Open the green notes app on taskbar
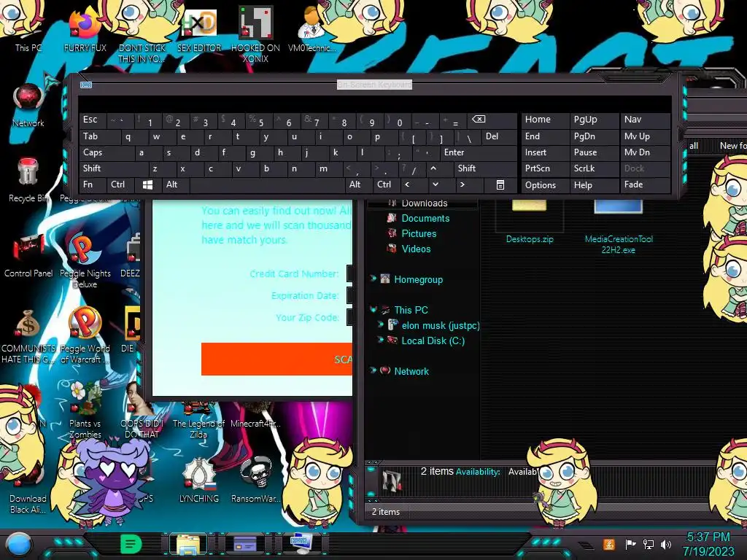 [131, 544]
